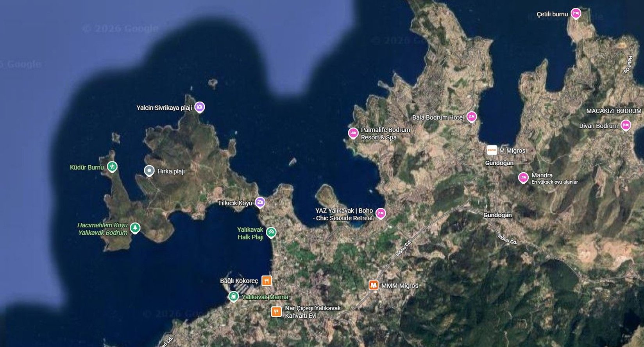The height and width of the screenshot is (347, 644).
Task: Open the Küdür Burnu hiking marker
Action: pyautogui.click(x=112, y=167)
